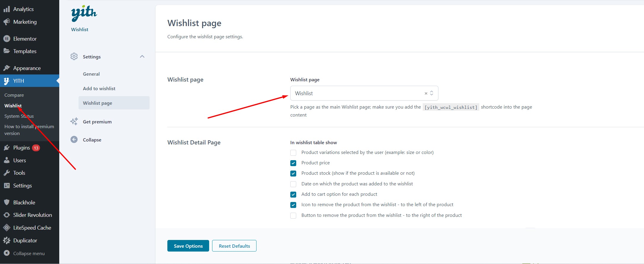Screen dimensions: 644x264
Task: Open the LiteSpeed Cache menu label
Action: click(x=32, y=228)
